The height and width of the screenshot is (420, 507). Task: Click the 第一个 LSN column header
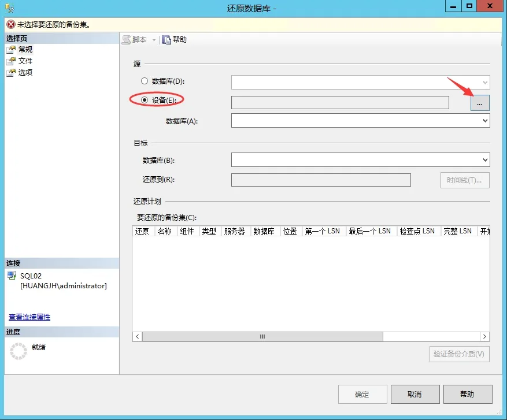(x=324, y=231)
